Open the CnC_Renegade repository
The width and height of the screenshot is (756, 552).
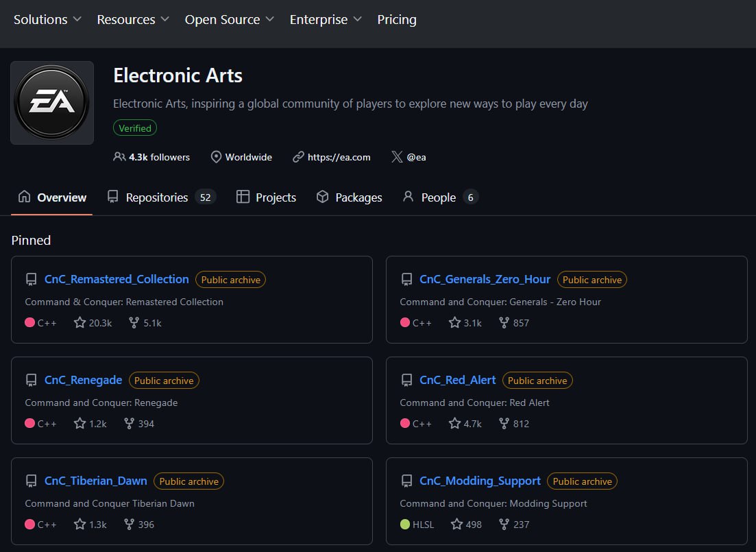pos(83,380)
